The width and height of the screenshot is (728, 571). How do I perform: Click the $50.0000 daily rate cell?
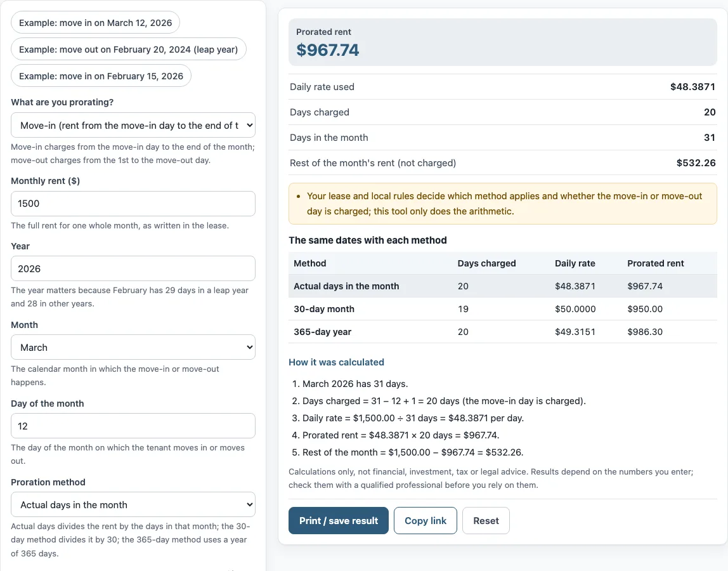pos(575,309)
